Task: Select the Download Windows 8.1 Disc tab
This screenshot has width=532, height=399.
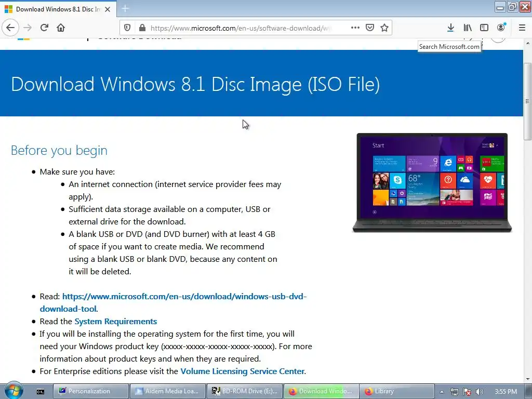Action: [58, 9]
